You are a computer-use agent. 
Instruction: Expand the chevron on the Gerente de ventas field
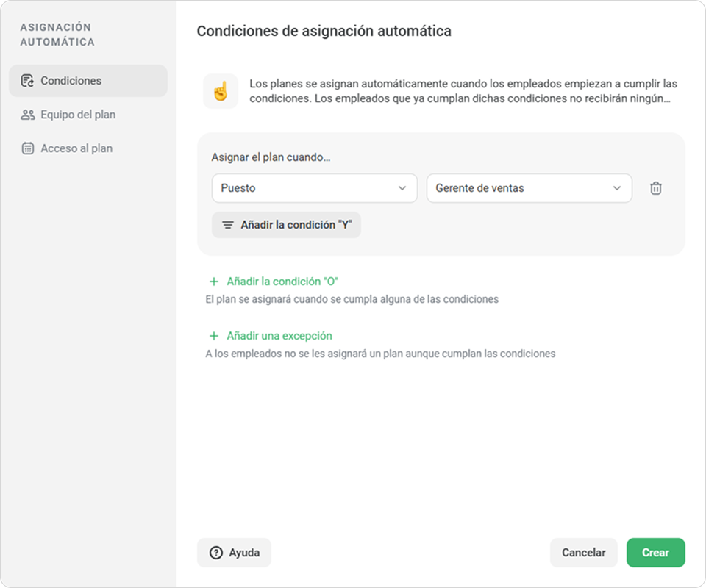pyautogui.click(x=617, y=188)
